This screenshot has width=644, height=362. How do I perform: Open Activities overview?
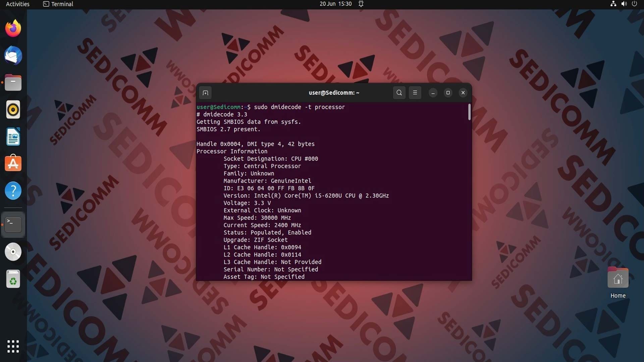pyautogui.click(x=18, y=4)
